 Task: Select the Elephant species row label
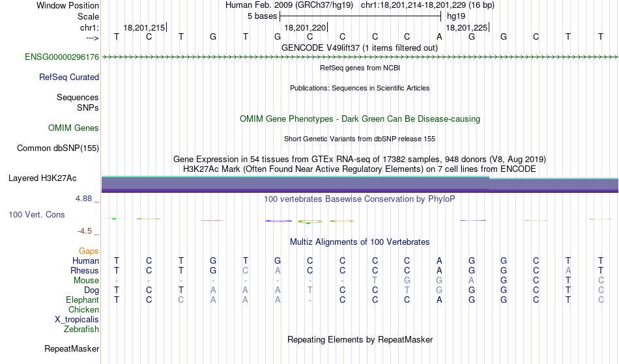(x=83, y=300)
